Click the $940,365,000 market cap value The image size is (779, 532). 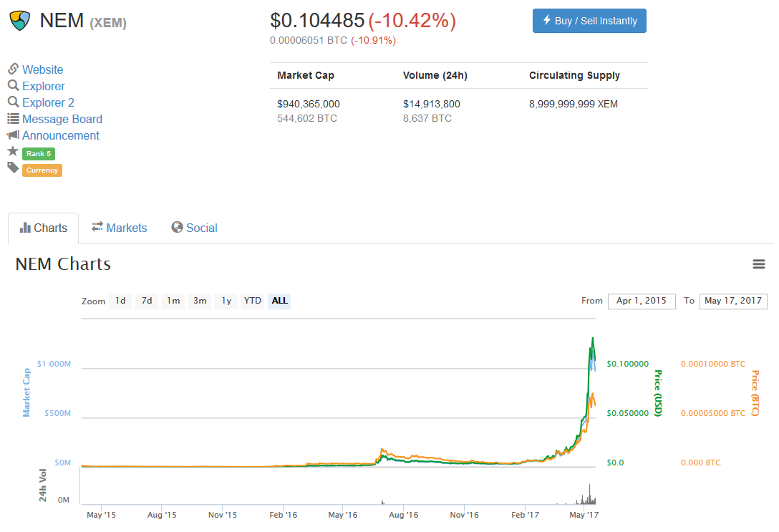pos(309,104)
